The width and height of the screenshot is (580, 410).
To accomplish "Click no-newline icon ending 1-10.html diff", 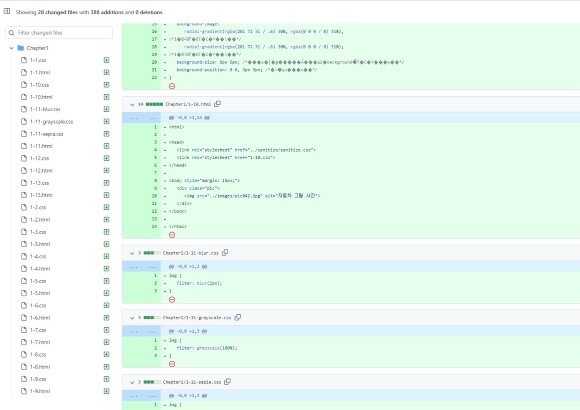I will (x=172, y=235).
